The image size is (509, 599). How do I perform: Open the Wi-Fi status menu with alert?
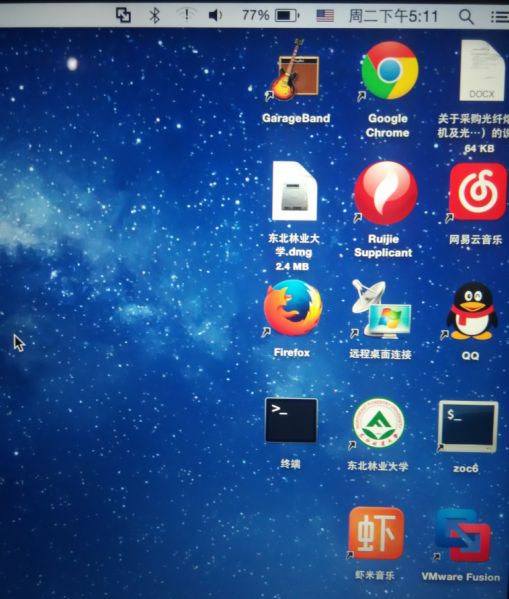coord(186,15)
